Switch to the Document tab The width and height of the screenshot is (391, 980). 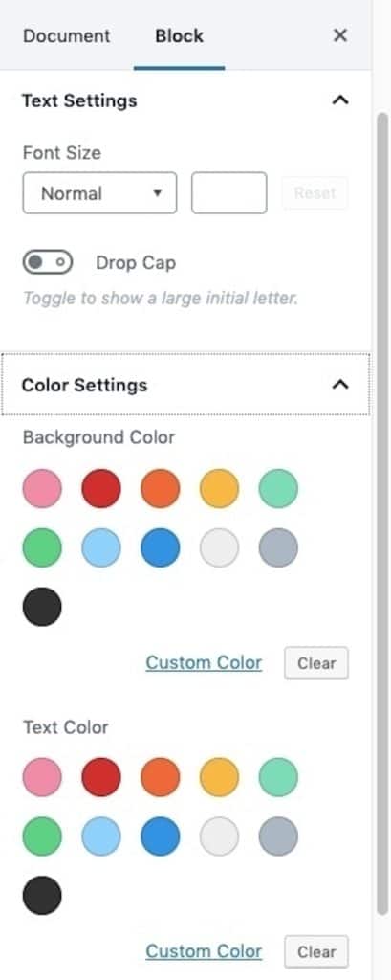[66, 35]
